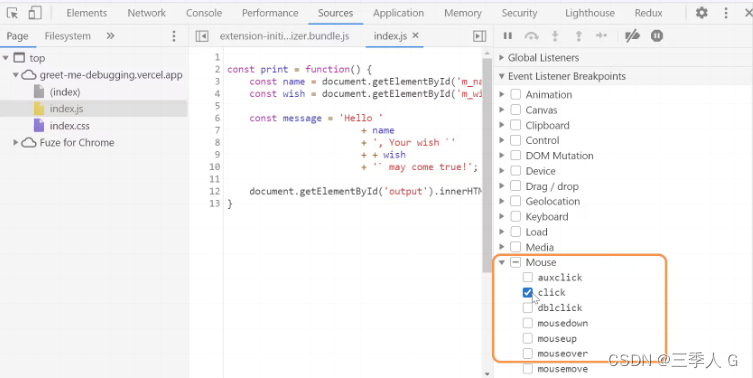
Task: Uncheck the click event checkbox
Action: click(x=528, y=293)
